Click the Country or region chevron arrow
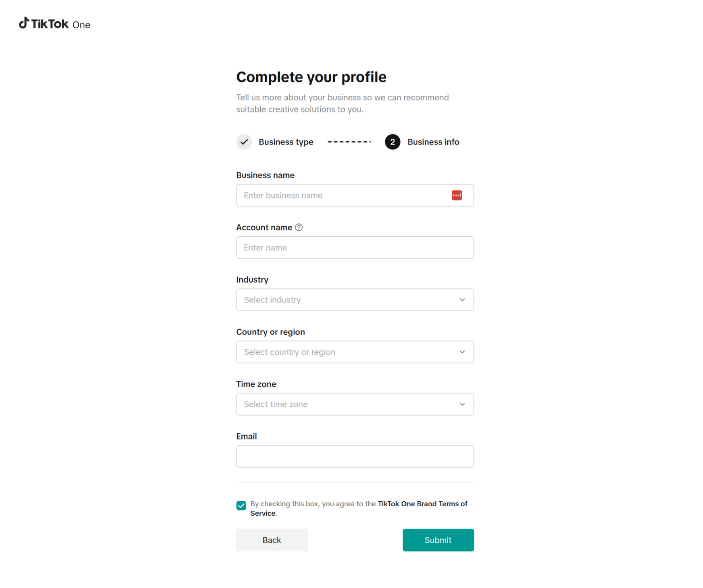The height and width of the screenshot is (588, 703). 462,352
